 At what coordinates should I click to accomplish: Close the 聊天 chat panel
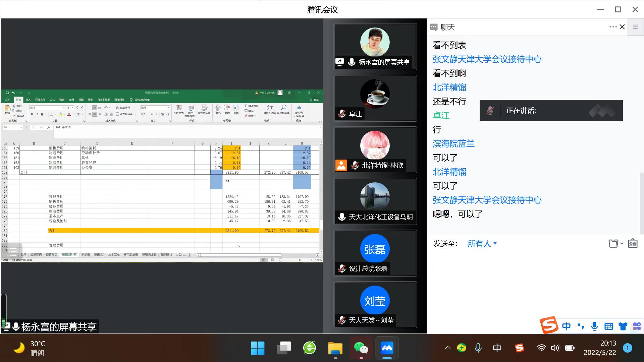tap(622, 27)
